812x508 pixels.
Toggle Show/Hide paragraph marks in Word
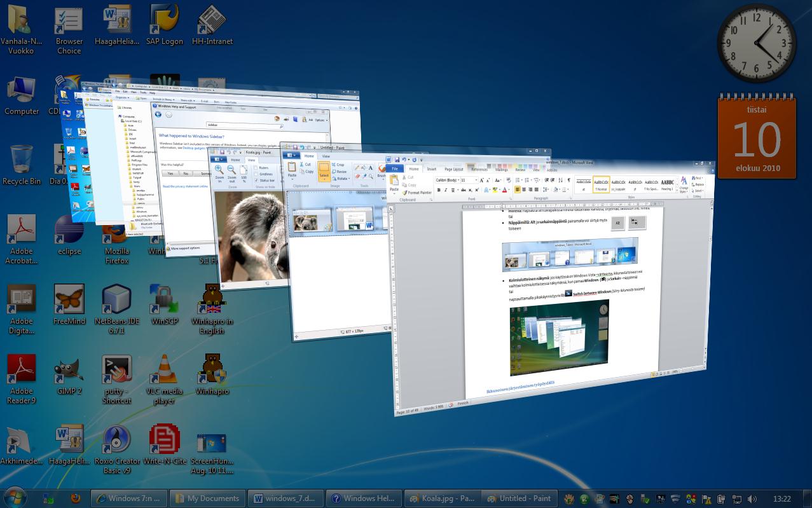point(568,180)
